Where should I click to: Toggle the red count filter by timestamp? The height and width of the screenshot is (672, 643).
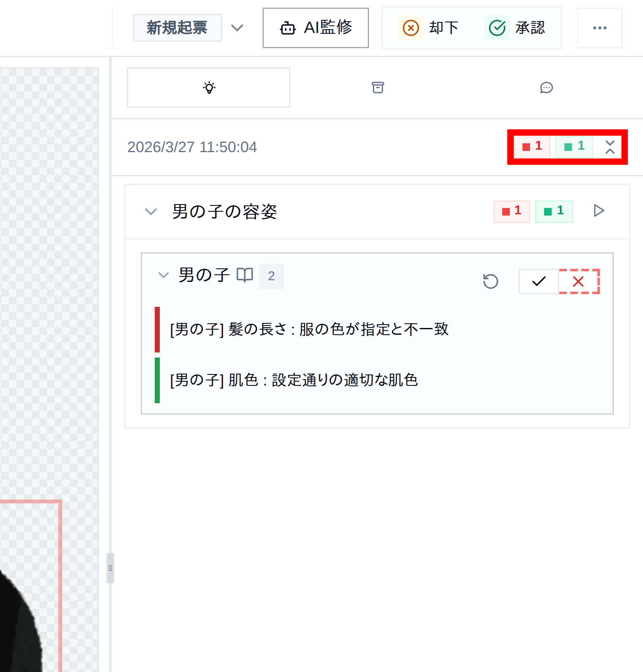coord(532,147)
